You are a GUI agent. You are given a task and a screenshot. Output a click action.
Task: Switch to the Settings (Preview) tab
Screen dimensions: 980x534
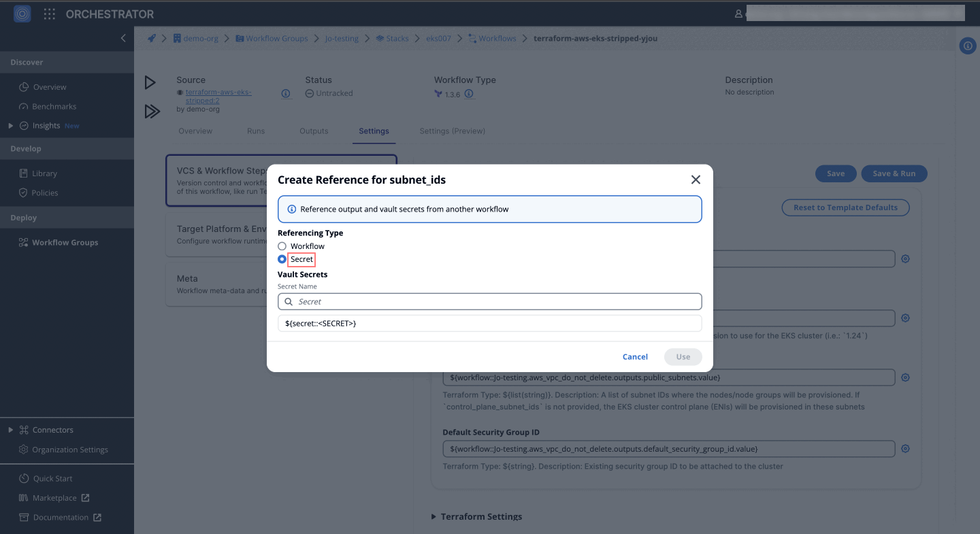[x=452, y=131]
